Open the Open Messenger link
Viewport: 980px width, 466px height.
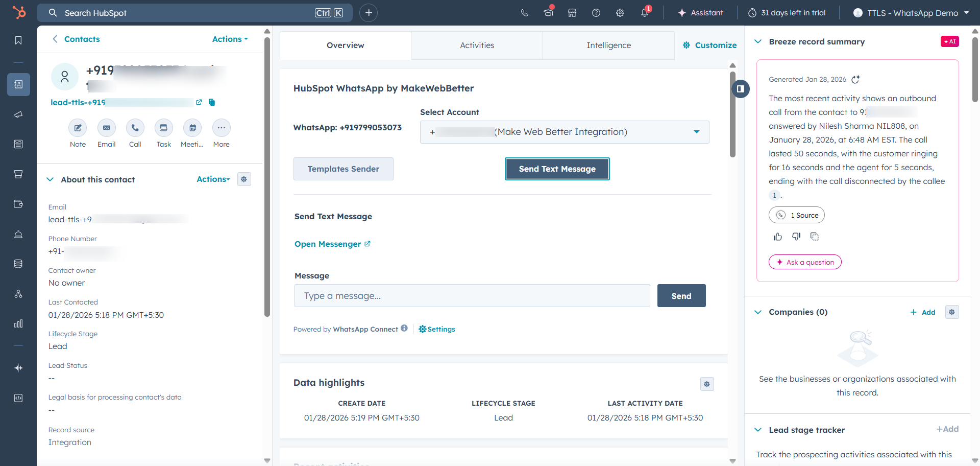(x=332, y=244)
